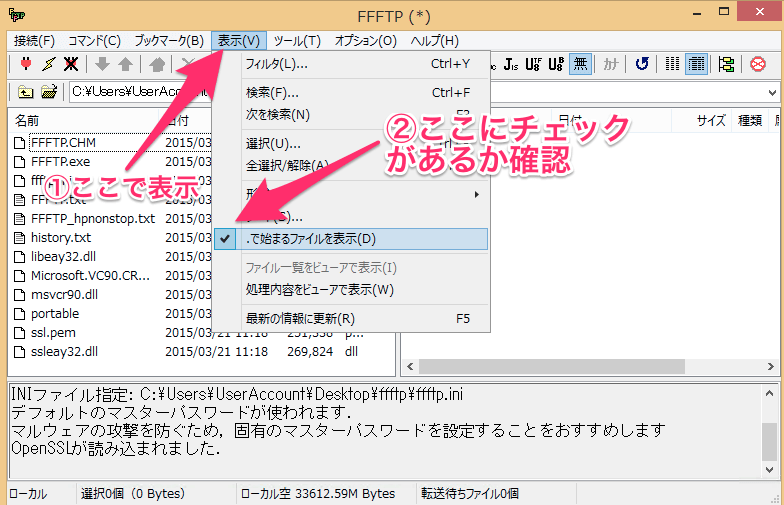This screenshot has height=505, width=784.
Task: Click ローカル status bar entry
Action: [x=28, y=494]
